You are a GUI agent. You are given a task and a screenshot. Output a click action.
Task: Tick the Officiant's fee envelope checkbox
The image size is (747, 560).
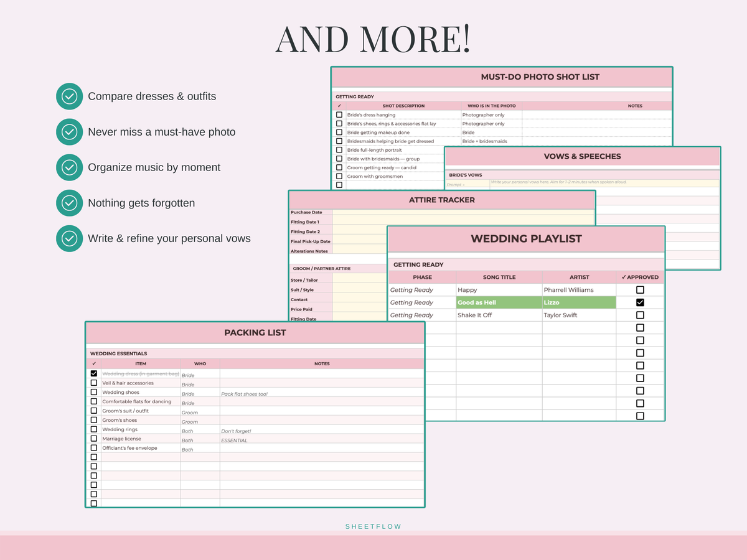coord(94,448)
